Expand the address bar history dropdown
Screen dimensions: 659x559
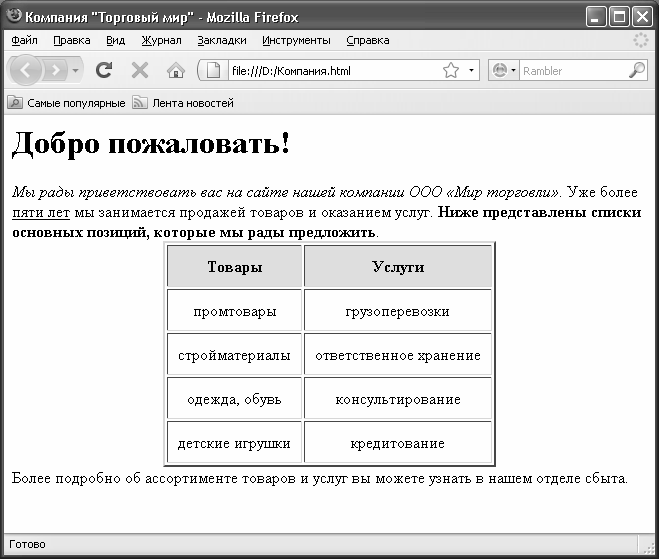coord(472,70)
